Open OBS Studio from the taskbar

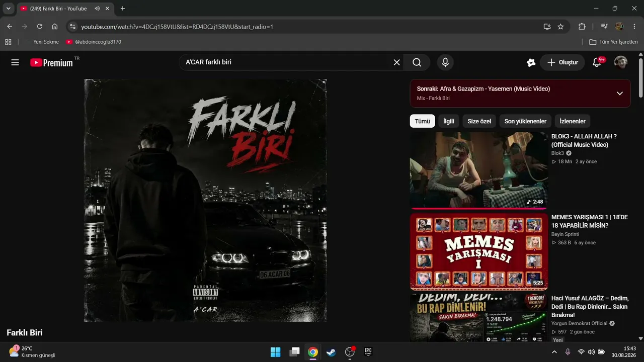pyautogui.click(x=350, y=352)
